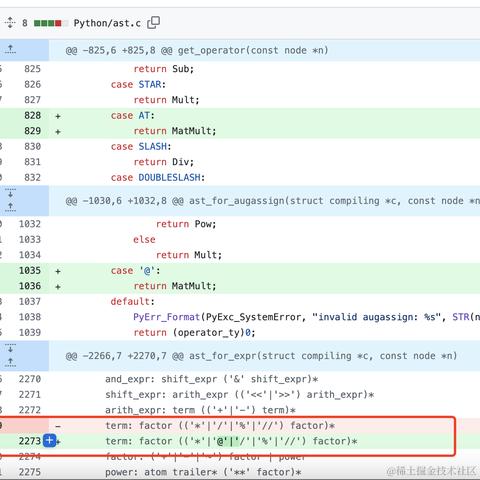Click the 'return MatMult;' code on line 1036

(x=175, y=286)
